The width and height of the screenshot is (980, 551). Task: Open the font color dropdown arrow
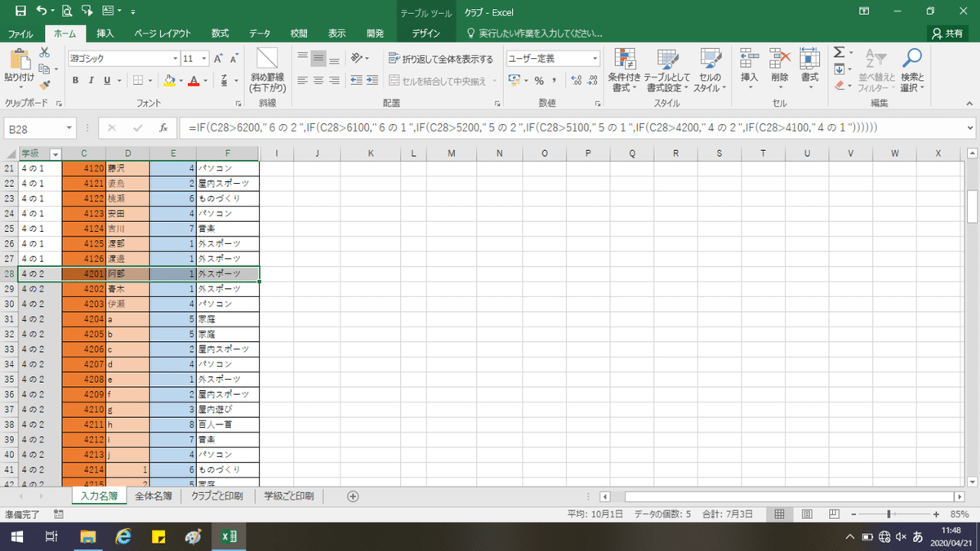tap(205, 80)
